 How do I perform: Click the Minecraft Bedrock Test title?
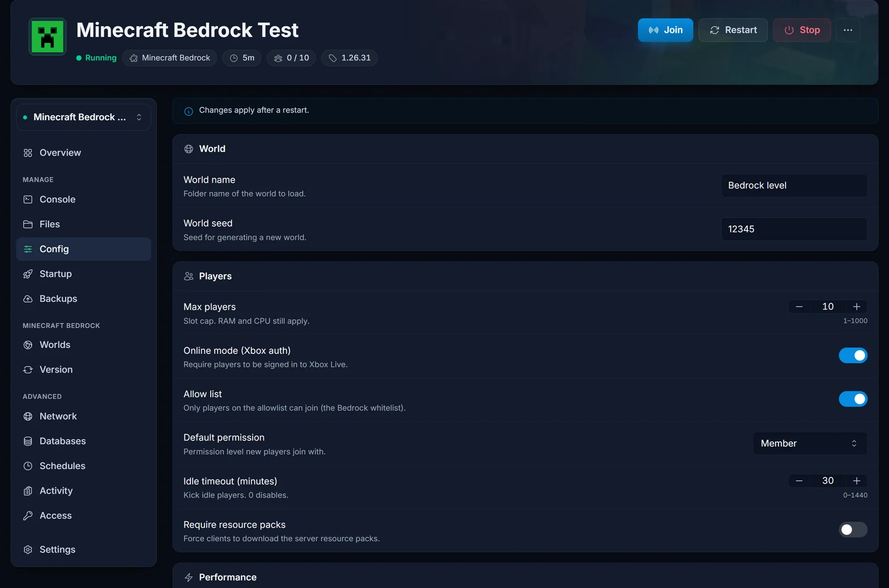coord(187,30)
